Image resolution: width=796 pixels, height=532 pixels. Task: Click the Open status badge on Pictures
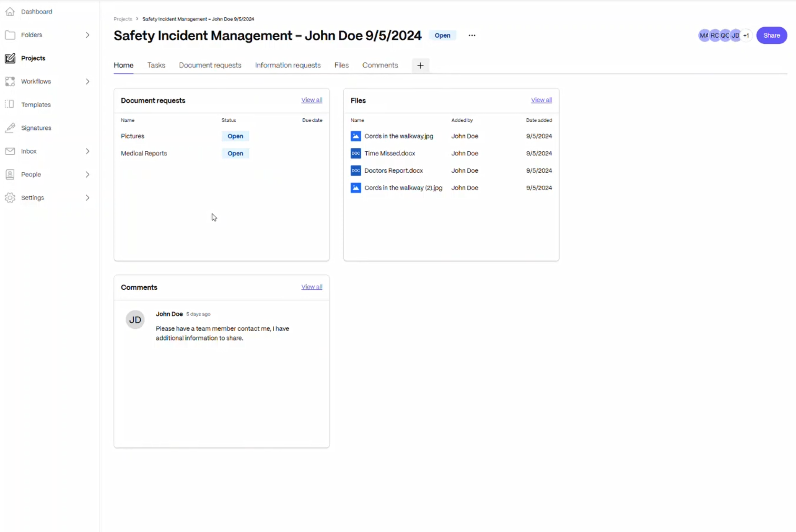tap(235, 136)
